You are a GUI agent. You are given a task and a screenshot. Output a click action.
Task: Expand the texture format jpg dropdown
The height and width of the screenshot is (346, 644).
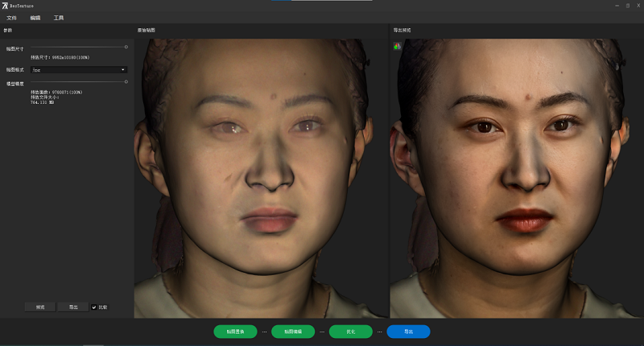[x=79, y=70]
